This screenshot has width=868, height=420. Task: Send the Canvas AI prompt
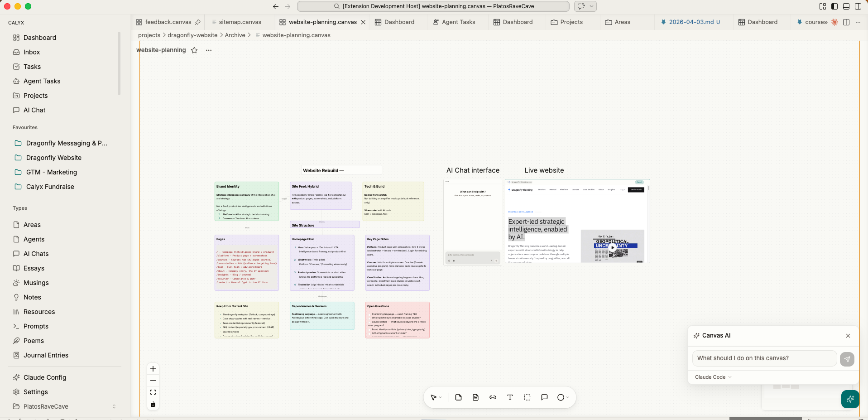(847, 359)
